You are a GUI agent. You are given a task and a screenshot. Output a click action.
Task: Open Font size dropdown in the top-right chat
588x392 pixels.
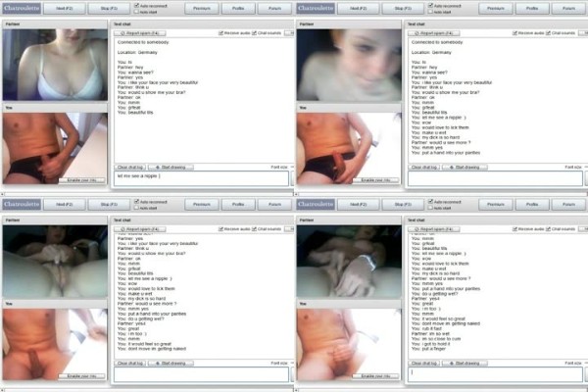[x=573, y=168]
